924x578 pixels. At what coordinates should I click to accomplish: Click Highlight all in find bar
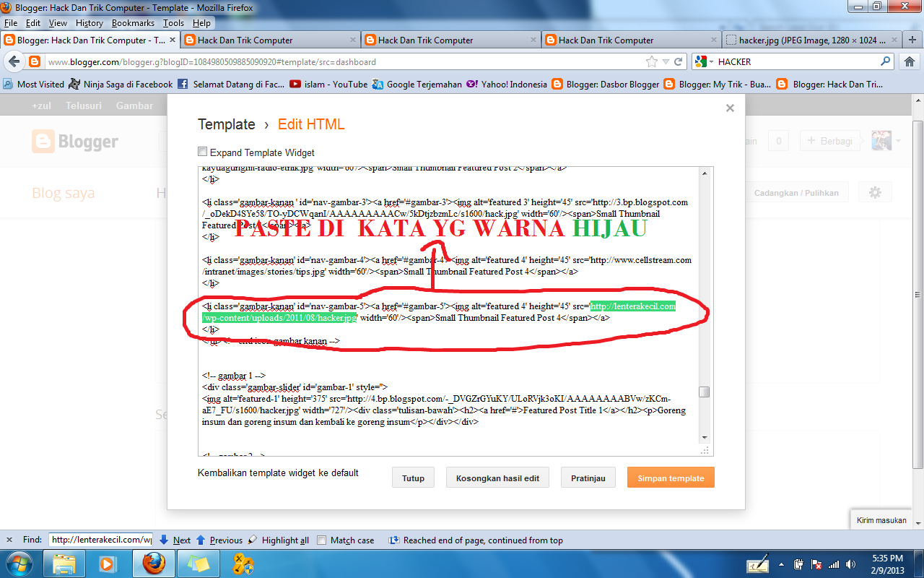278,540
